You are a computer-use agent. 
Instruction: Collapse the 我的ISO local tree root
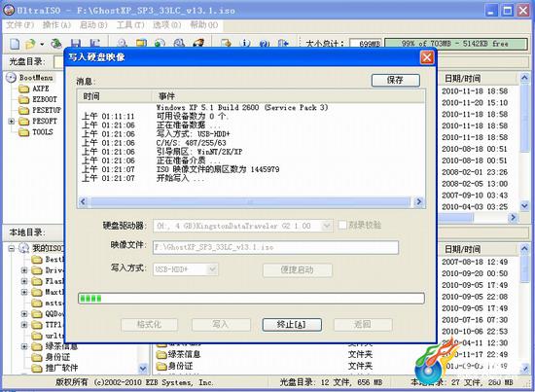pyautogui.click(x=12, y=248)
